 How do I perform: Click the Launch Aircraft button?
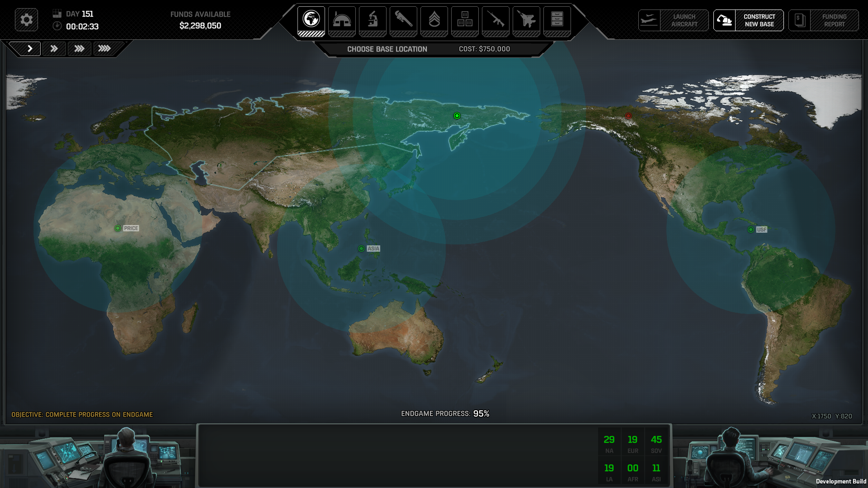coord(673,20)
